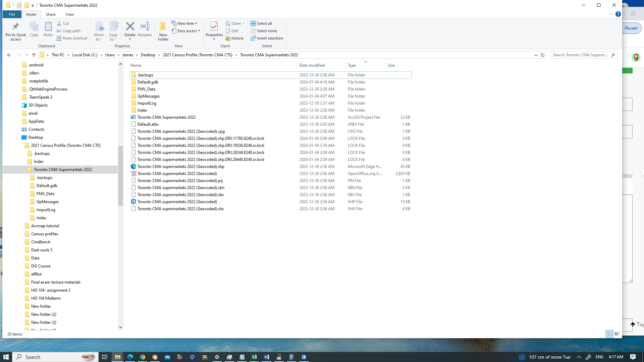Open Properties for the selection
This screenshot has width=644, height=362.
coord(214,29)
